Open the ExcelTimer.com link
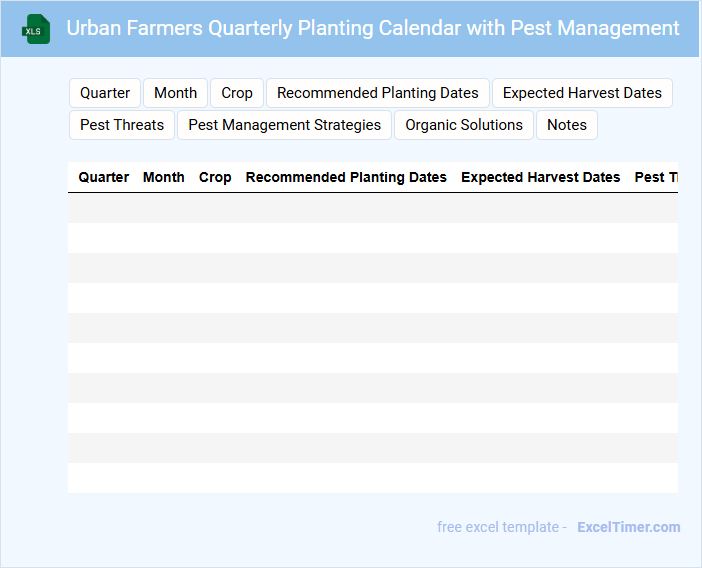This screenshot has height=568, width=702. tap(628, 527)
